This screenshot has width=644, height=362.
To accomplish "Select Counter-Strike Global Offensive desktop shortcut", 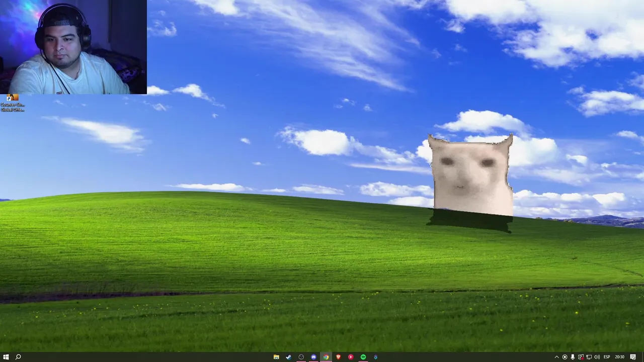I will click(12, 104).
